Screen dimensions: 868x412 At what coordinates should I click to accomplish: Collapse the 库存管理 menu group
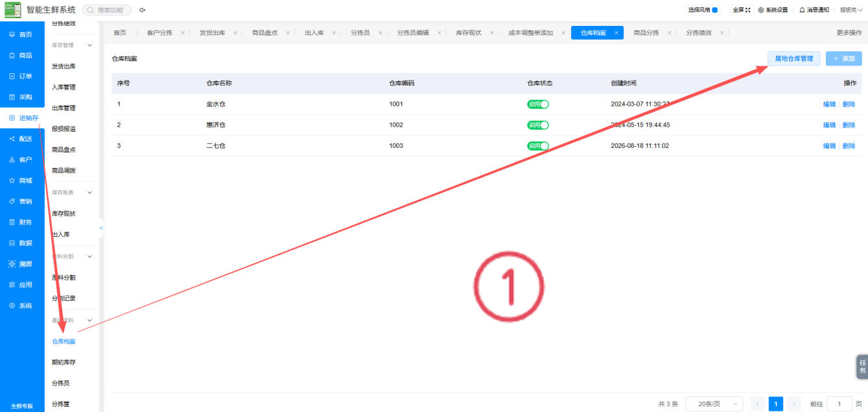(89, 45)
